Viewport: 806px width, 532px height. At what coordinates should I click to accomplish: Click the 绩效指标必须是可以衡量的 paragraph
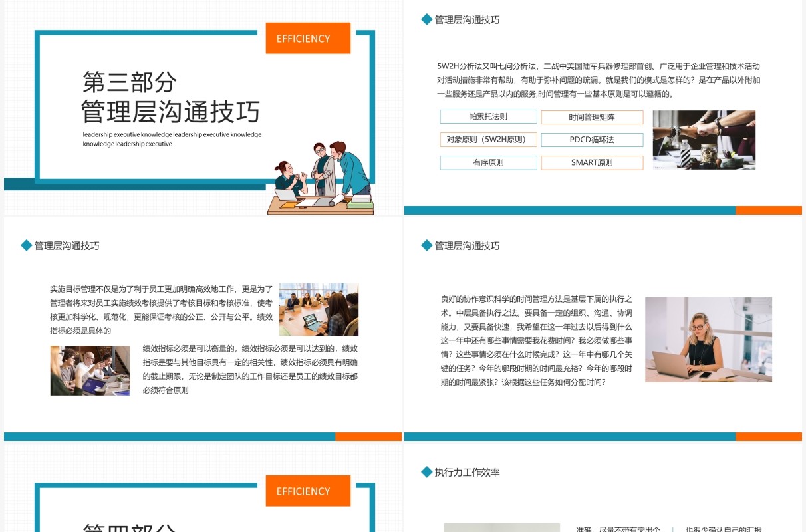pyautogui.click(x=250, y=369)
